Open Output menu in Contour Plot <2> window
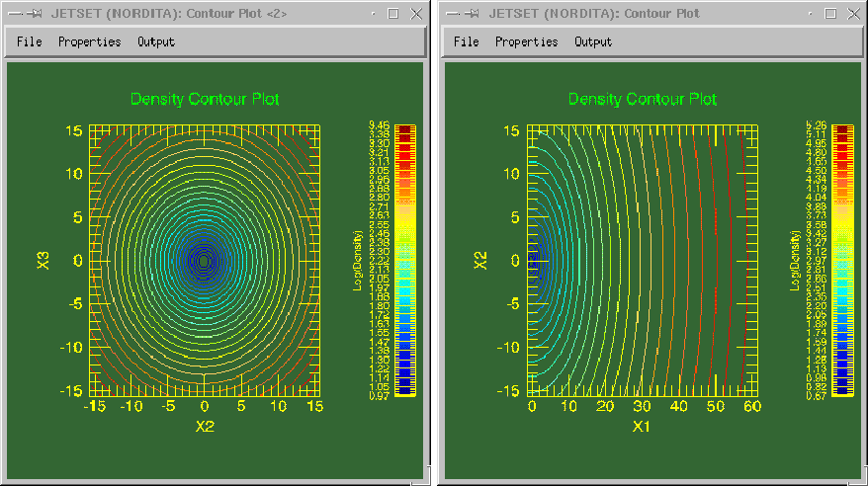 click(156, 42)
